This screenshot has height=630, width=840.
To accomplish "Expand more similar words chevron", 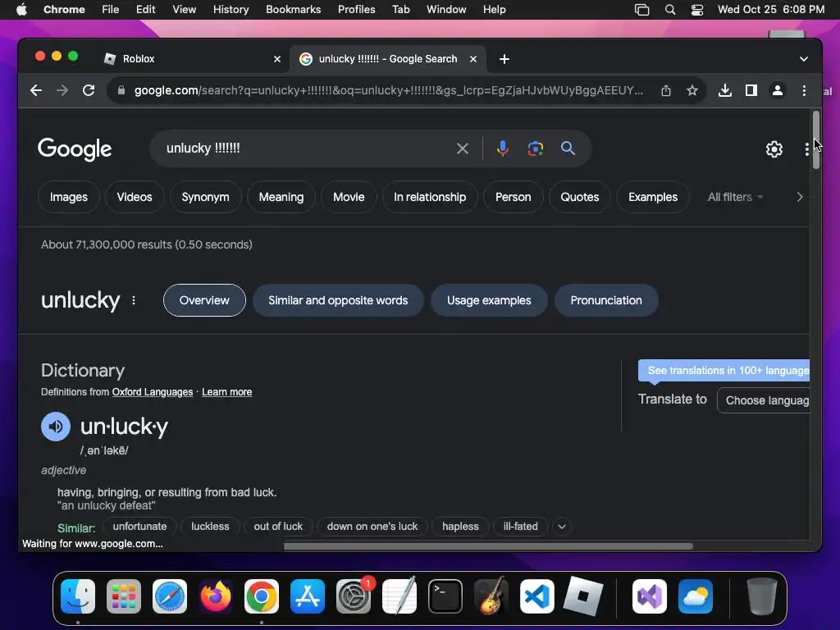I will [561, 527].
